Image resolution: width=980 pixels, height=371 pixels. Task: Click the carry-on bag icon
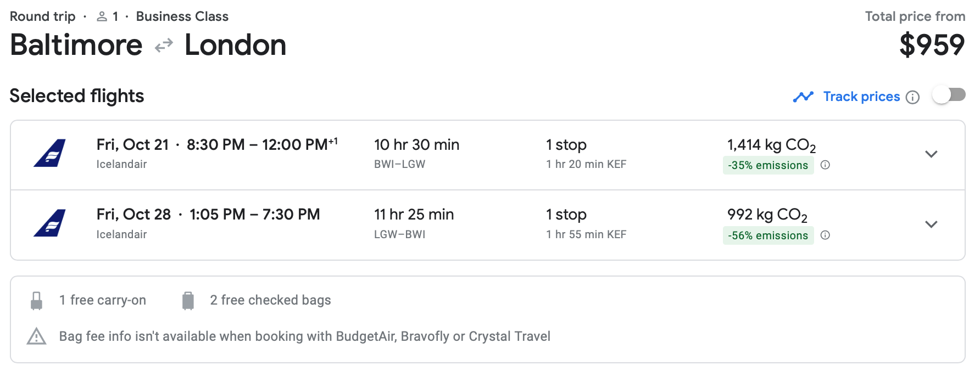[37, 301]
